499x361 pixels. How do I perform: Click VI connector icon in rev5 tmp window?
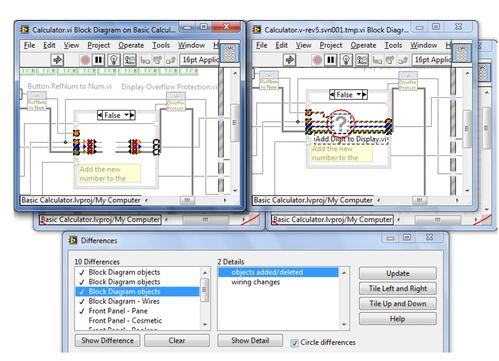tap(462, 53)
